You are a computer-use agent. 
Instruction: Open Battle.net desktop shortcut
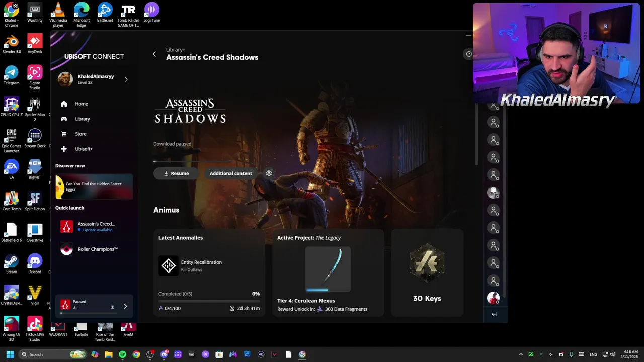click(105, 13)
